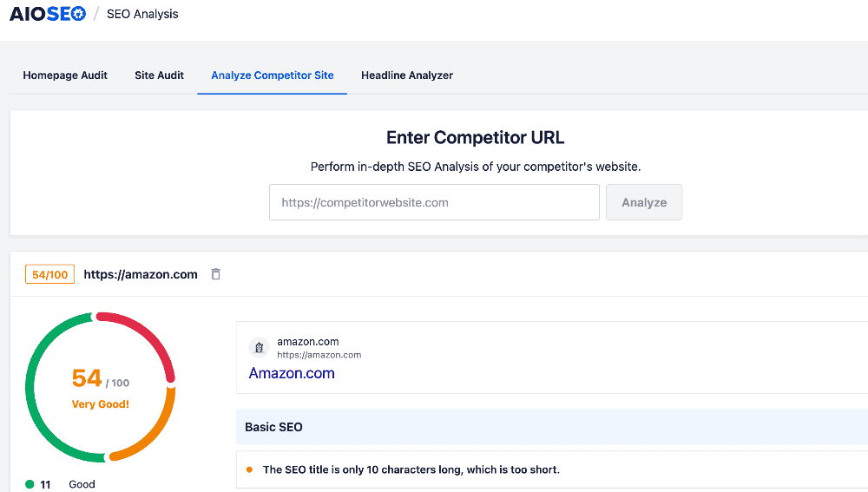Click the https://amazon.com URL in preview
868x492 pixels.
click(x=319, y=355)
